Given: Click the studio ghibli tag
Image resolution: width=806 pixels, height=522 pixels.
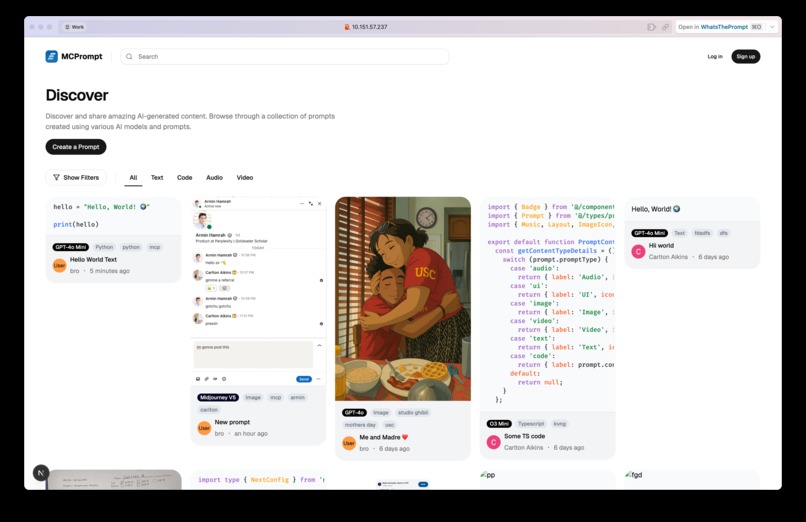Looking at the screenshot, I should coord(413,413).
